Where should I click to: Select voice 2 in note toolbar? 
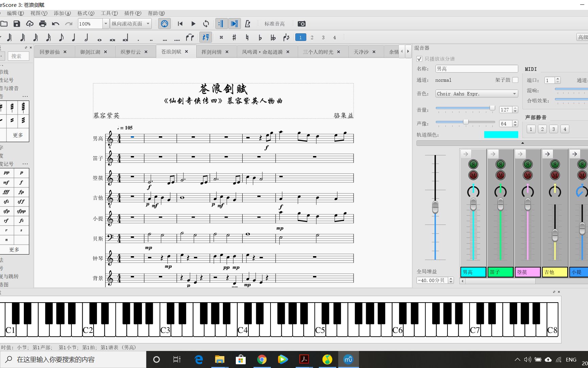coord(312,37)
